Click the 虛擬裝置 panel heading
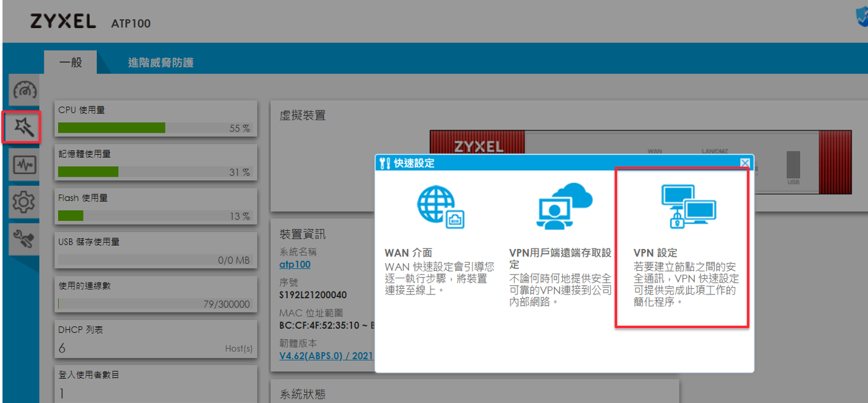The image size is (868, 403). (303, 115)
